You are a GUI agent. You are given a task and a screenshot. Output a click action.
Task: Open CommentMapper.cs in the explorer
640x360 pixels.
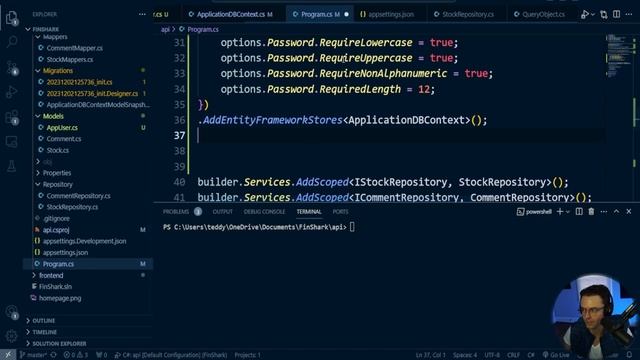pyautogui.click(x=74, y=48)
